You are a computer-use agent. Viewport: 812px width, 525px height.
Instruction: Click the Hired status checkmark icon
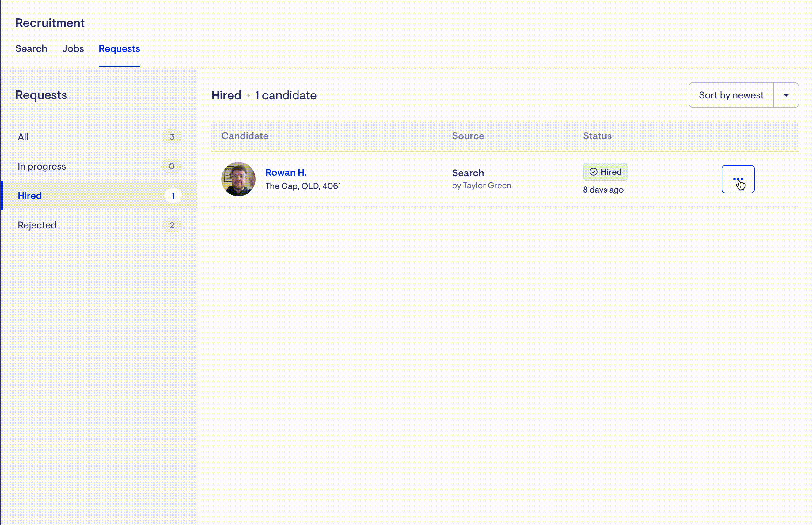[x=593, y=172]
